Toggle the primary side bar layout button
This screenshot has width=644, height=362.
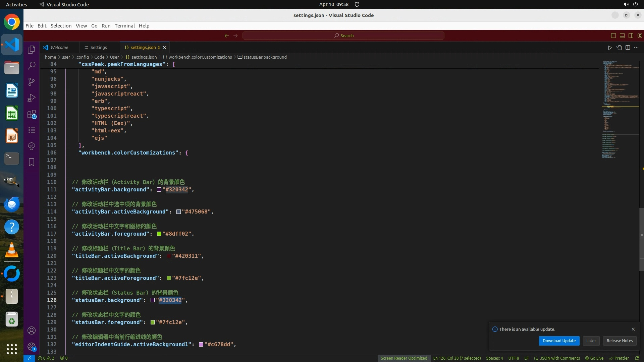point(613,36)
